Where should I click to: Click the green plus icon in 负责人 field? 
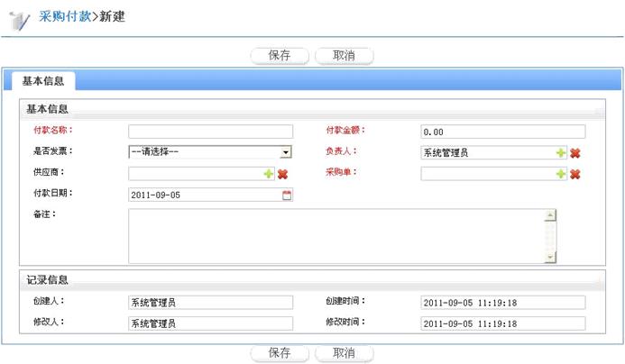click(560, 153)
